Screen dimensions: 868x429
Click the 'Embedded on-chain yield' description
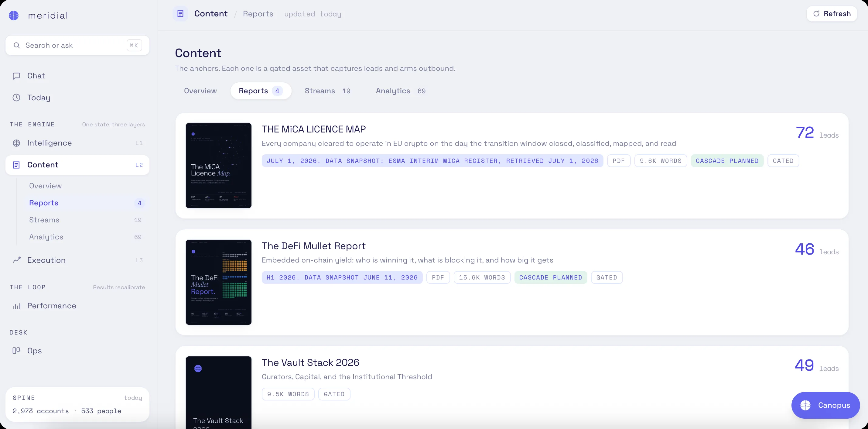tap(407, 260)
